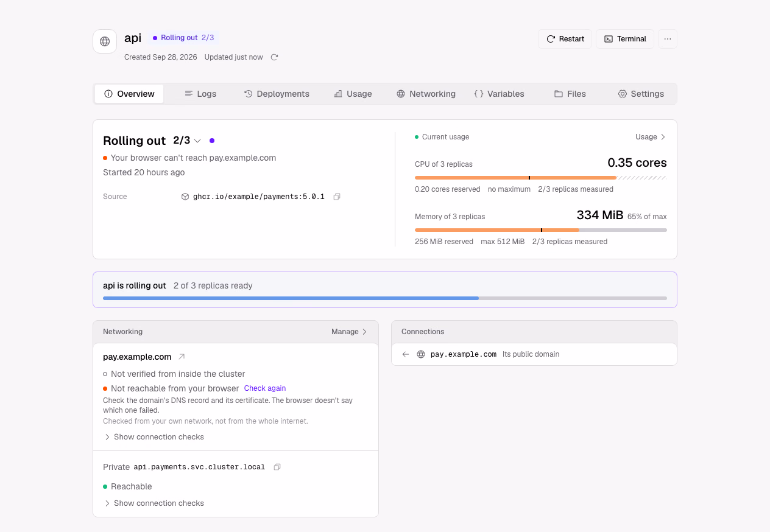The image size is (770, 532).
Task: Open the Usage tab
Action: (x=353, y=94)
